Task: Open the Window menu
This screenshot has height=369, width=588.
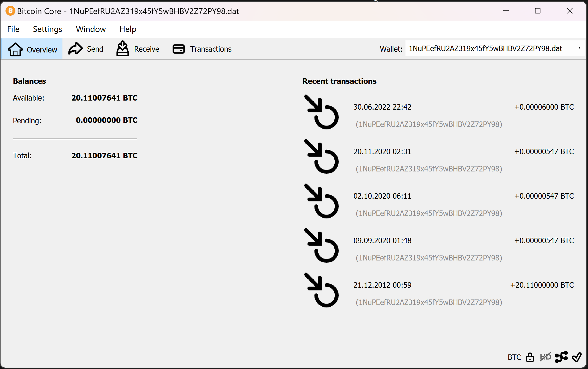Action: click(x=91, y=29)
